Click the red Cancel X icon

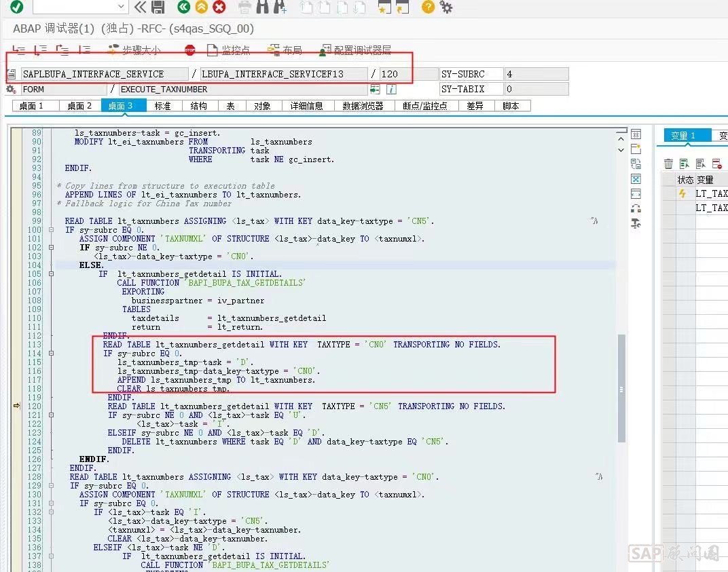219,7
